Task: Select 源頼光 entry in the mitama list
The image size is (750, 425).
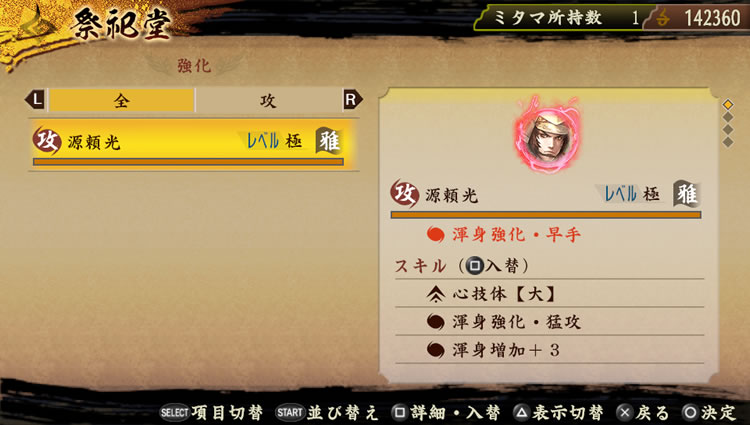Action: pos(194,144)
